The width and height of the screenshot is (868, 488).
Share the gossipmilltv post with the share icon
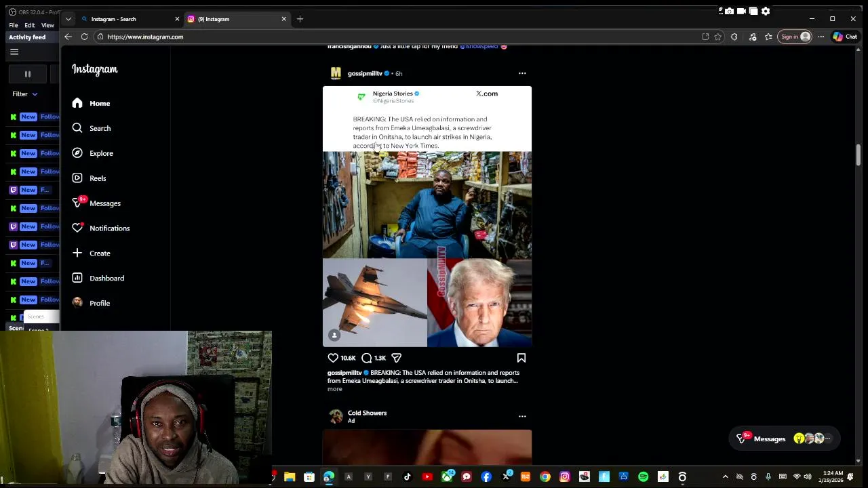tap(397, 358)
